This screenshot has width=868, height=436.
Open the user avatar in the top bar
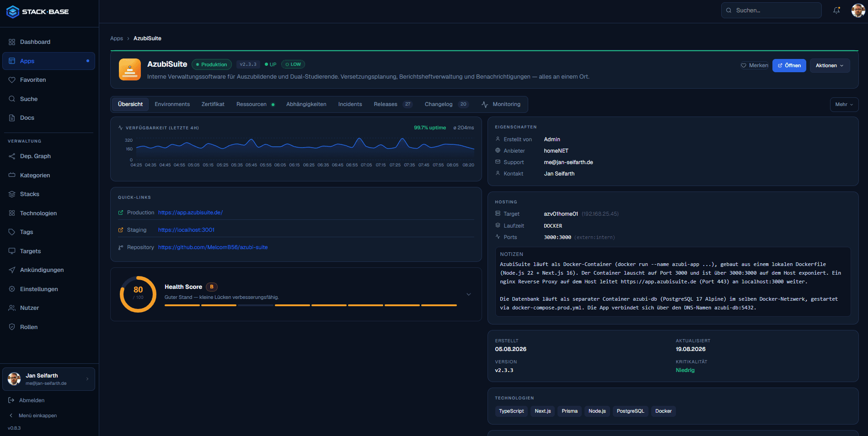click(857, 11)
